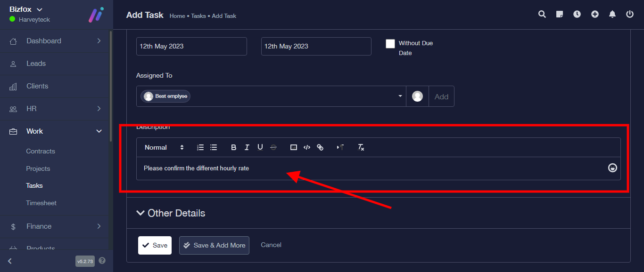Open Timesheet in the Work submenu
644x272 pixels.
click(x=41, y=203)
